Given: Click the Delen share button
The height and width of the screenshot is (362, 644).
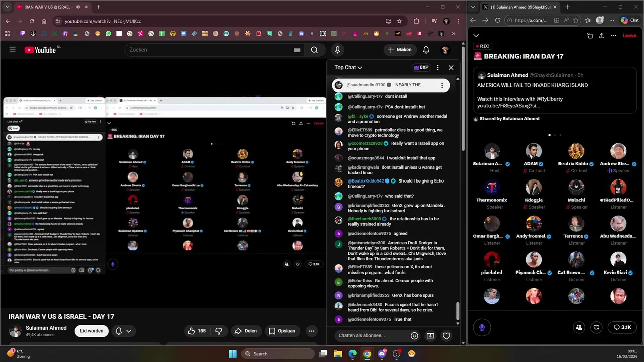Looking at the screenshot, I should 246,331.
